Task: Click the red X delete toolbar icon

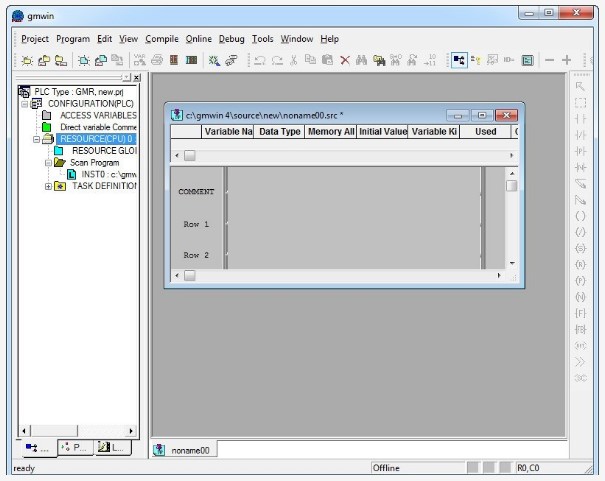Action: [x=345, y=61]
